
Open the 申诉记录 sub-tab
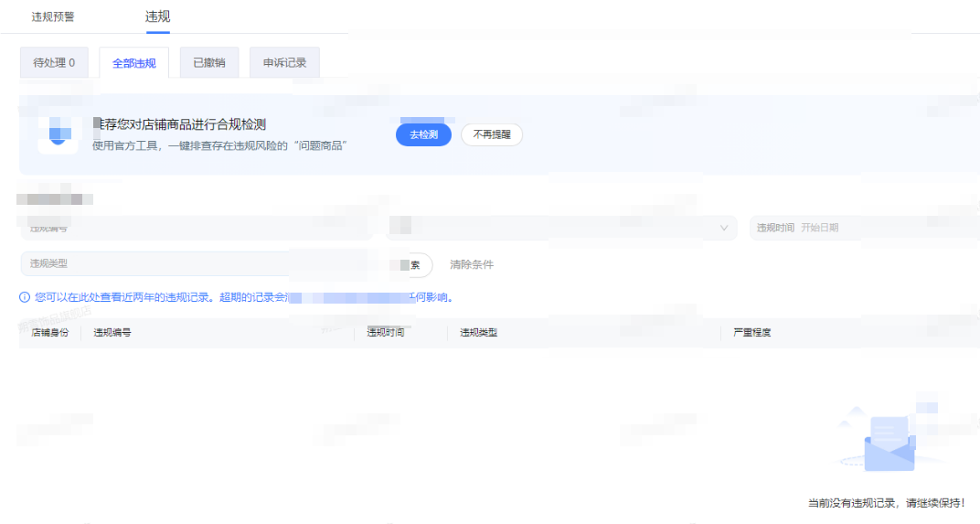pyautogui.click(x=284, y=63)
